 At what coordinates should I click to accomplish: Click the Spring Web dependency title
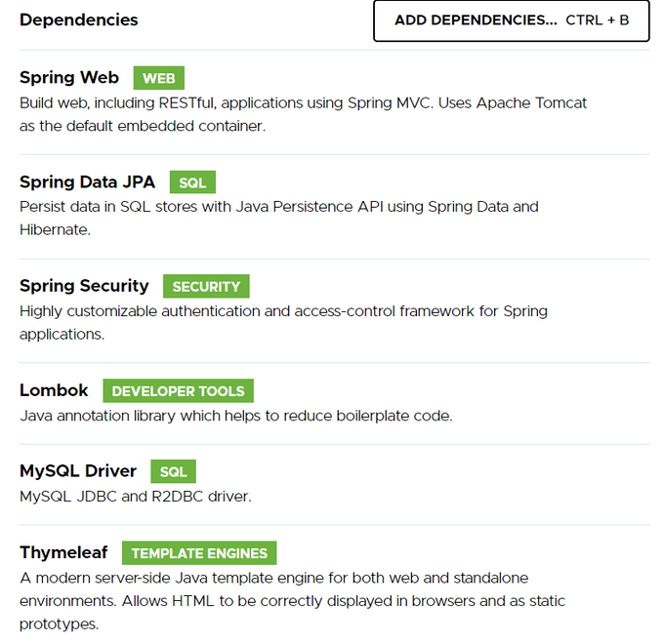click(x=69, y=77)
